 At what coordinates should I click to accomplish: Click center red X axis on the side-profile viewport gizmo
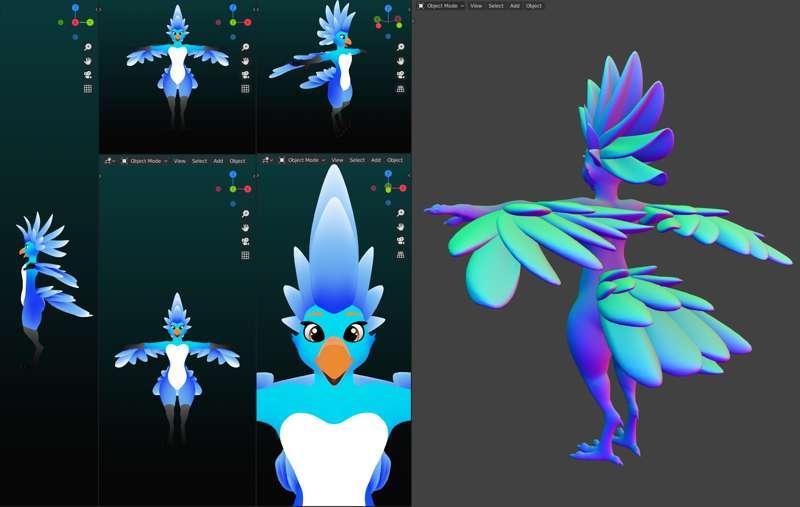click(76, 22)
